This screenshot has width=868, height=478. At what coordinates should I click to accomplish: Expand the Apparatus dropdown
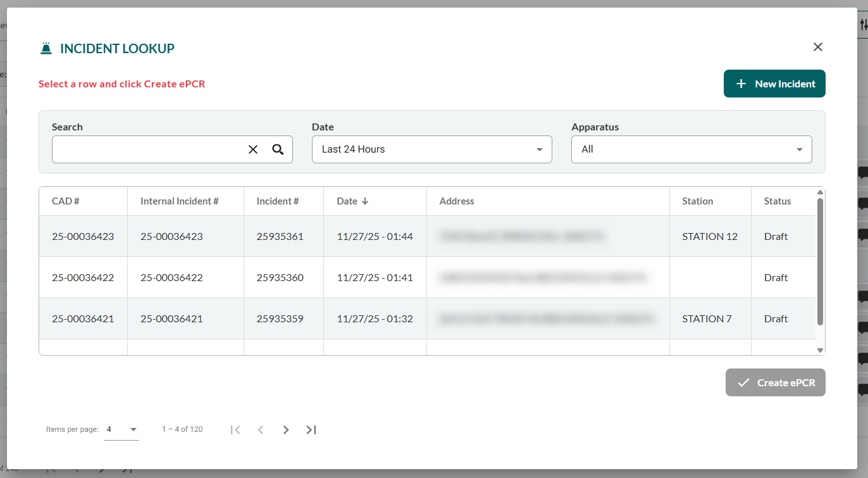[x=691, y=149]
